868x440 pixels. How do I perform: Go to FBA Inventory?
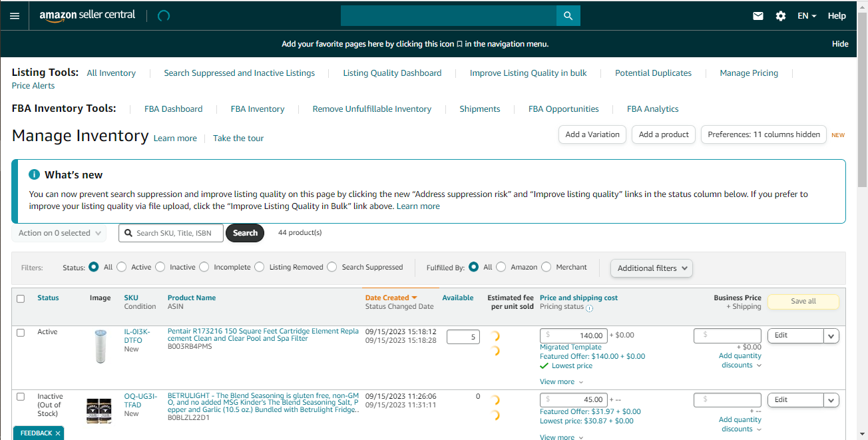258,109
